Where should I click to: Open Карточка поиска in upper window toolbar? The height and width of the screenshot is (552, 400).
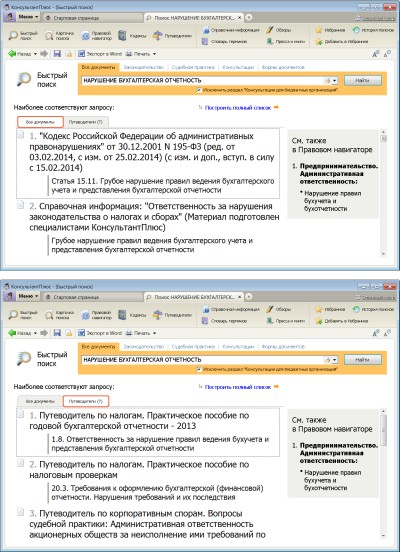tap(59, 35)
